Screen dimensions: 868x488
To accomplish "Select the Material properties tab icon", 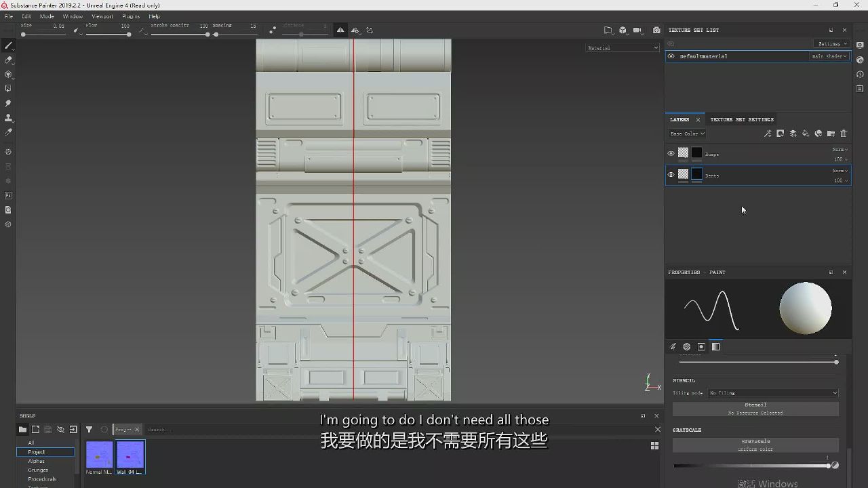I will tap(715, 347).
